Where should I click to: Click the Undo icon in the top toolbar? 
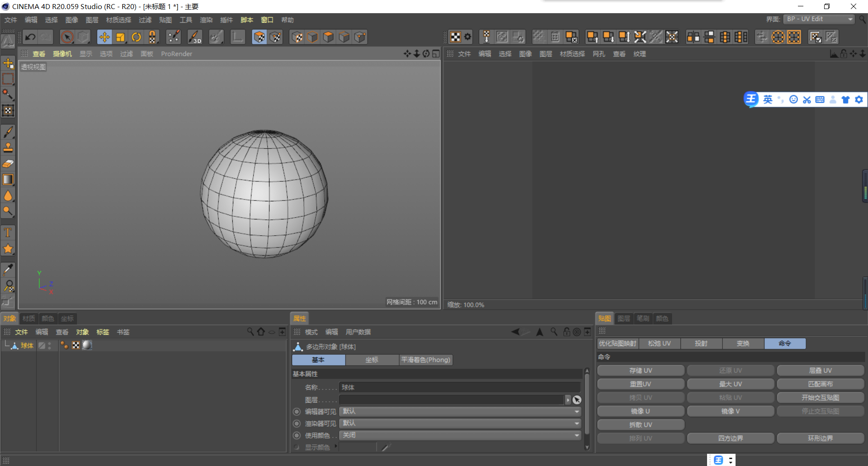point(30,37)
